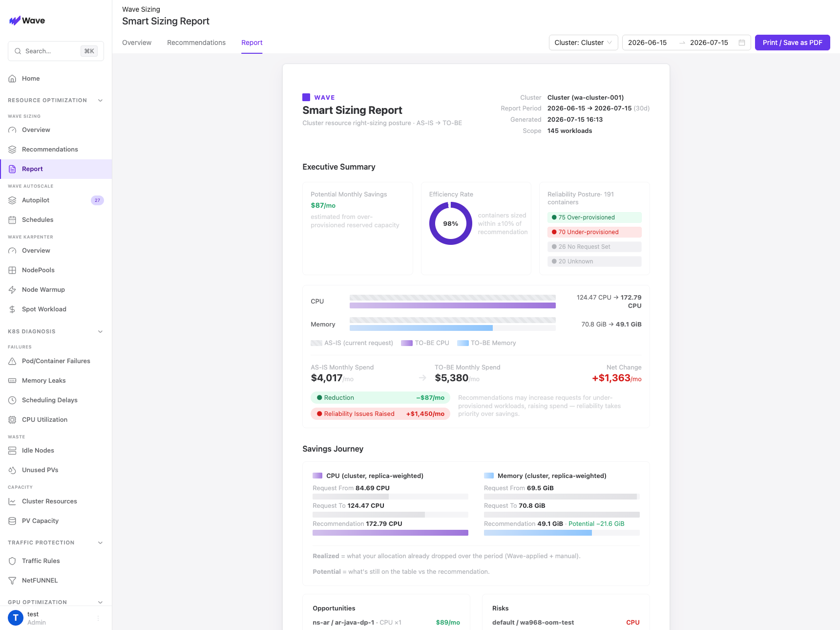Click the Node Warmup lightning icon

pos(12,290)
